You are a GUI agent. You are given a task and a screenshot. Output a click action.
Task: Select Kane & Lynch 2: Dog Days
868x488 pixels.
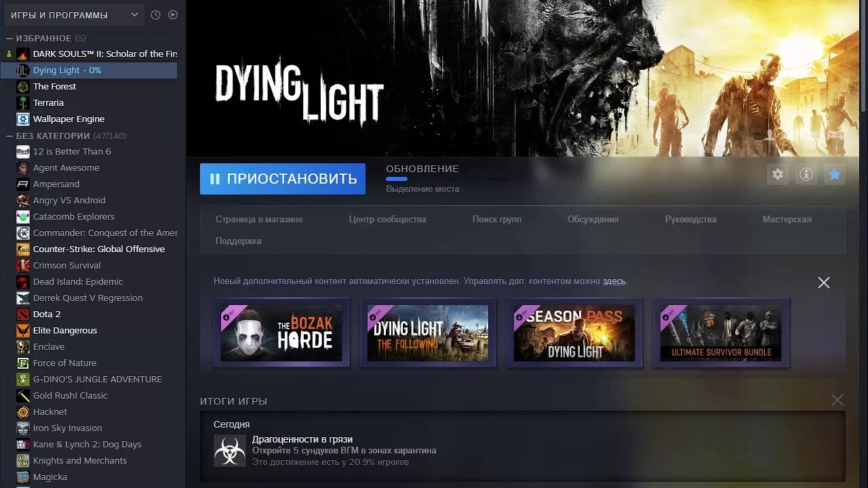click(x=89, y=444)
